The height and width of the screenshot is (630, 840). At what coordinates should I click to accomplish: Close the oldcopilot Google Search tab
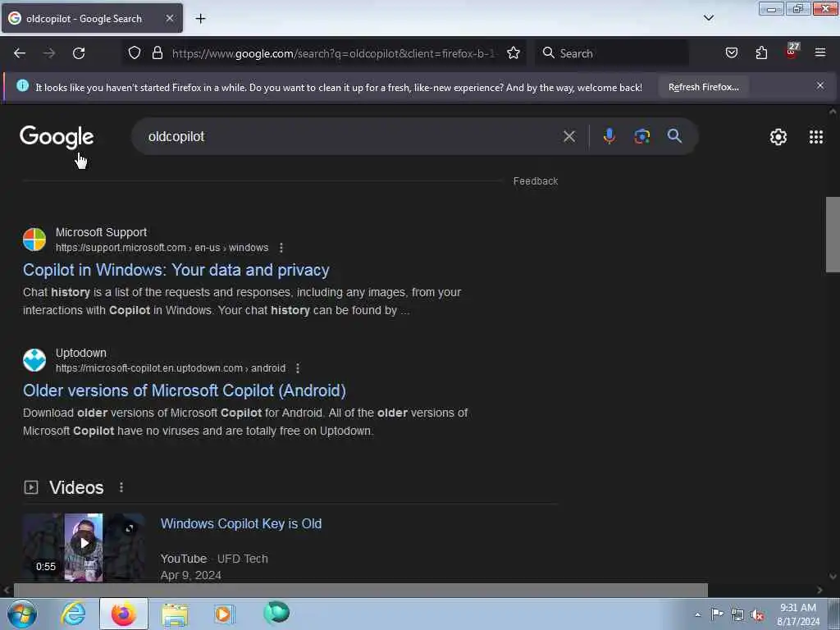tap(169, 18)
